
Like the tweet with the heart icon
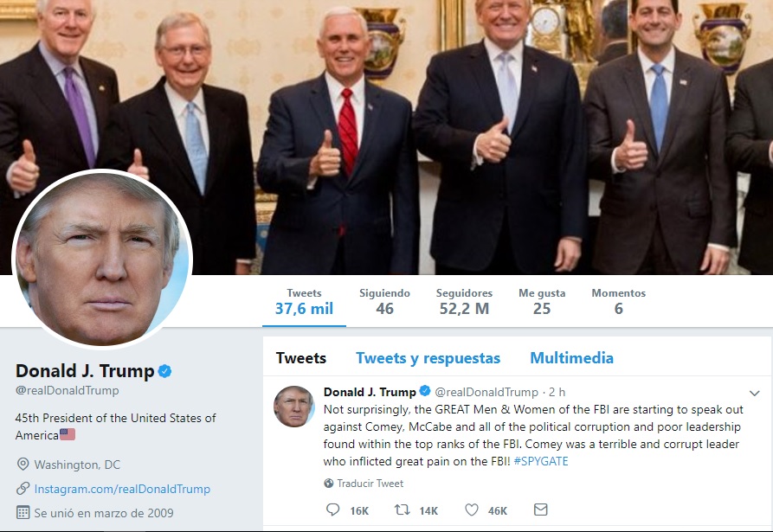(472, 510)
